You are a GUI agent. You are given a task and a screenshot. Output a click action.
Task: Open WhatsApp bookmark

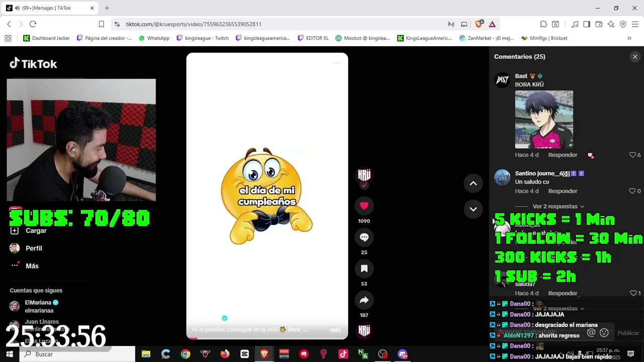point(154,38)
